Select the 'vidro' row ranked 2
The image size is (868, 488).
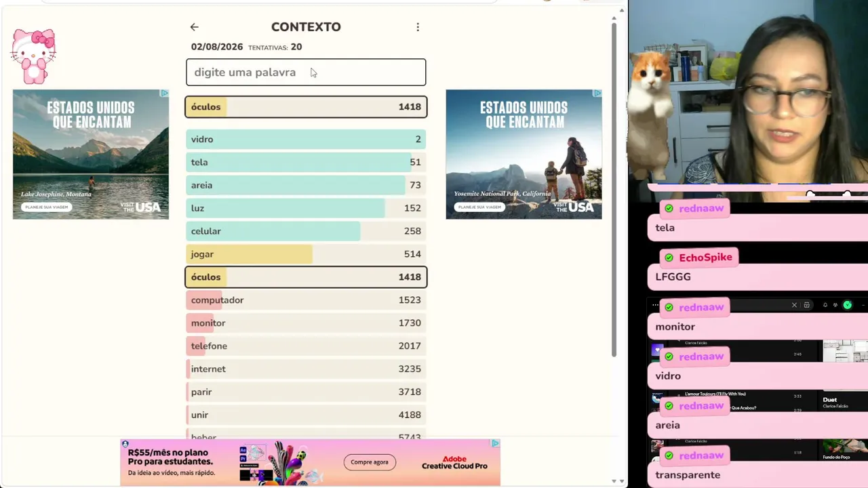[306, 140]
